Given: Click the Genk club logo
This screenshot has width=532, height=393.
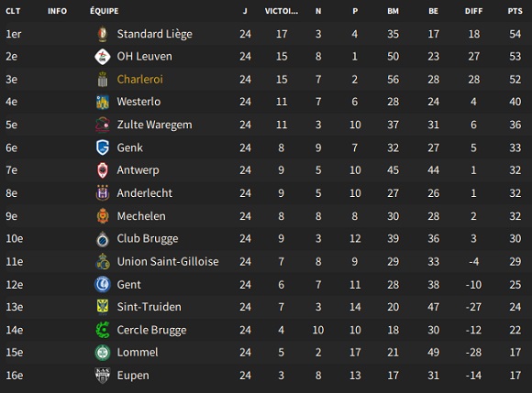Looking at the screenshot, I should 103,147.
